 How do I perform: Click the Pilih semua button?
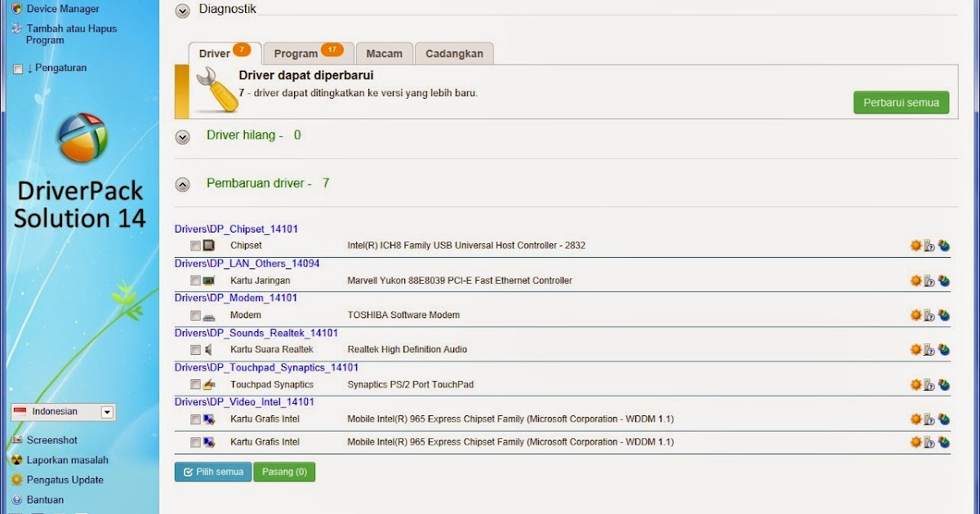213,472
